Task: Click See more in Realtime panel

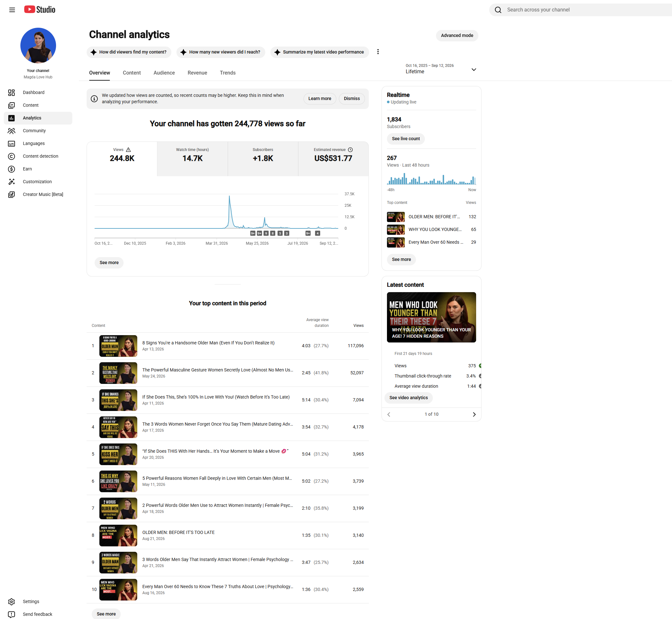Action: (x=401, y=259)
